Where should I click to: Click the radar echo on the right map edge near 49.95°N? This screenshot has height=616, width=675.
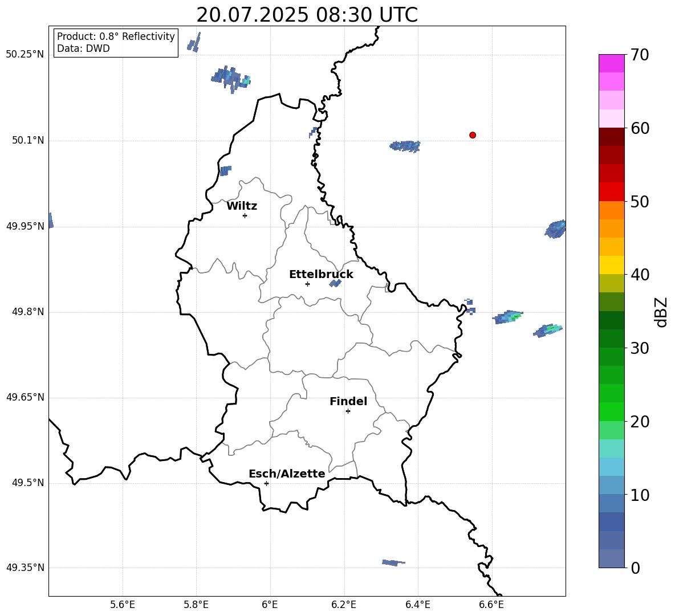click(x=556, y=229)
